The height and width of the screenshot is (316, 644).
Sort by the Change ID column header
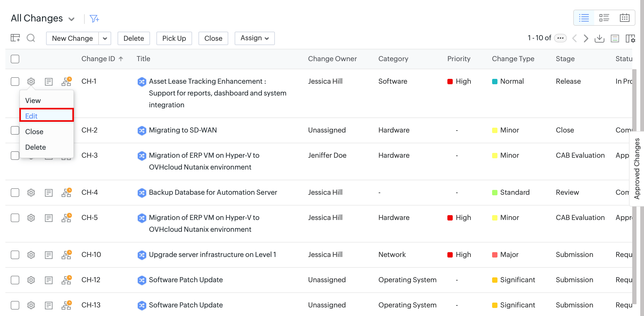point(98,59)
